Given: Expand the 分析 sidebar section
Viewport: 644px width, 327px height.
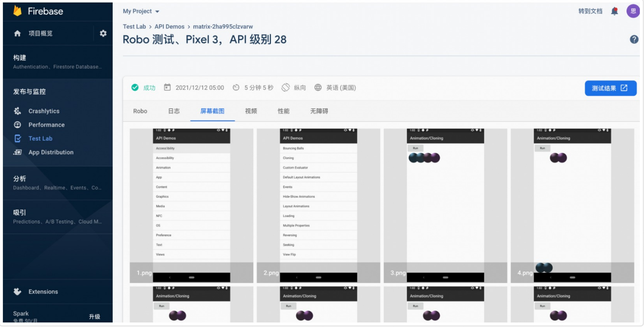Looking at the screenshot, I should click(58, 183).
